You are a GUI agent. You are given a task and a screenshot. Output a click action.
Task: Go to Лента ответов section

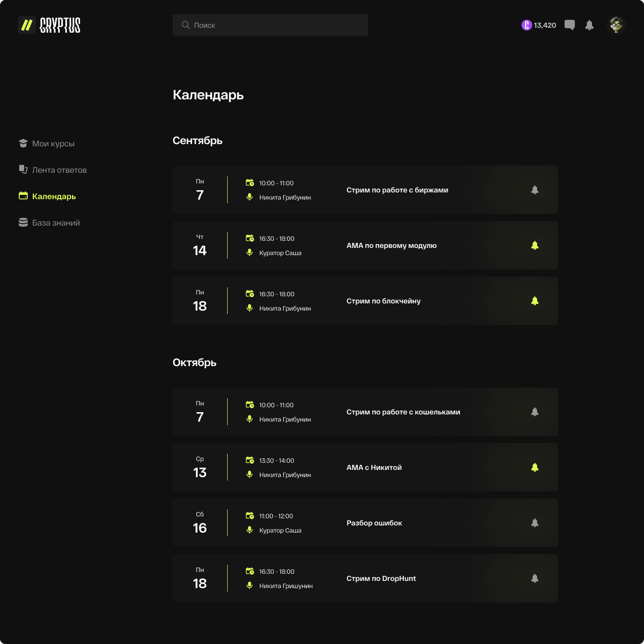point(53,170)
